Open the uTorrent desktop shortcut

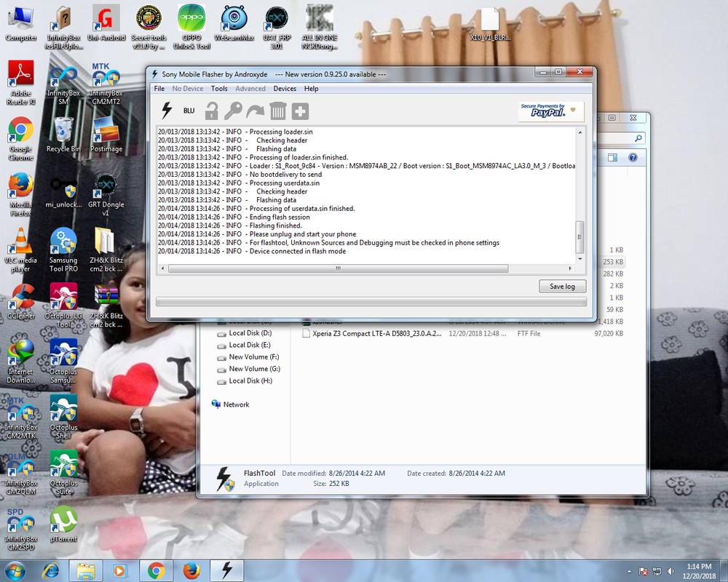point(63,525)
